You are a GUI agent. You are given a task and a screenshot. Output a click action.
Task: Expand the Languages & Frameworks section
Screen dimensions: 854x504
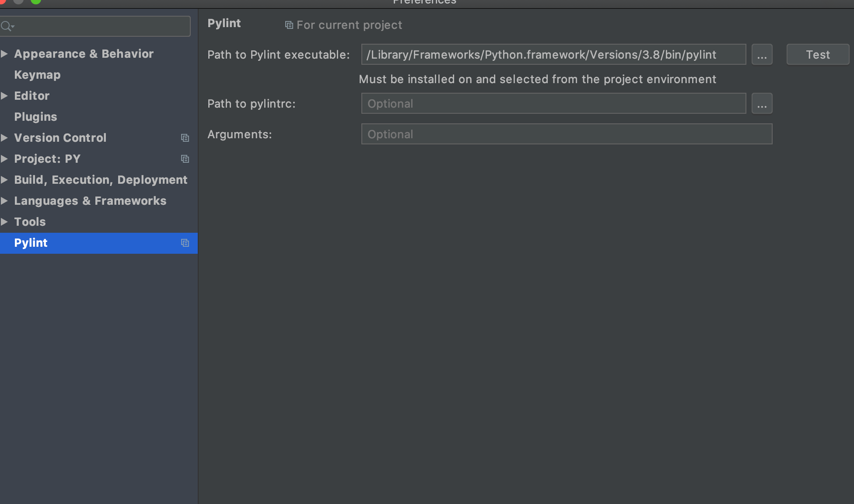point(4,200)
